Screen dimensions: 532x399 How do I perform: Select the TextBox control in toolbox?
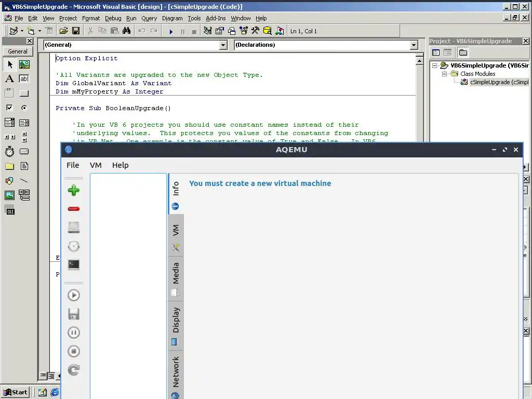pyautogui.click(x=24, y=79)
